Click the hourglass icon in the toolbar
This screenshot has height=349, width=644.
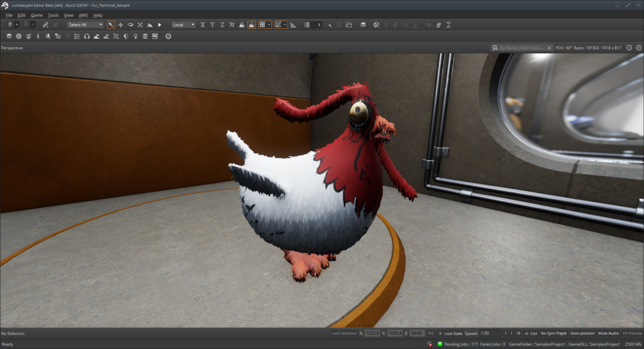point(448,25)
